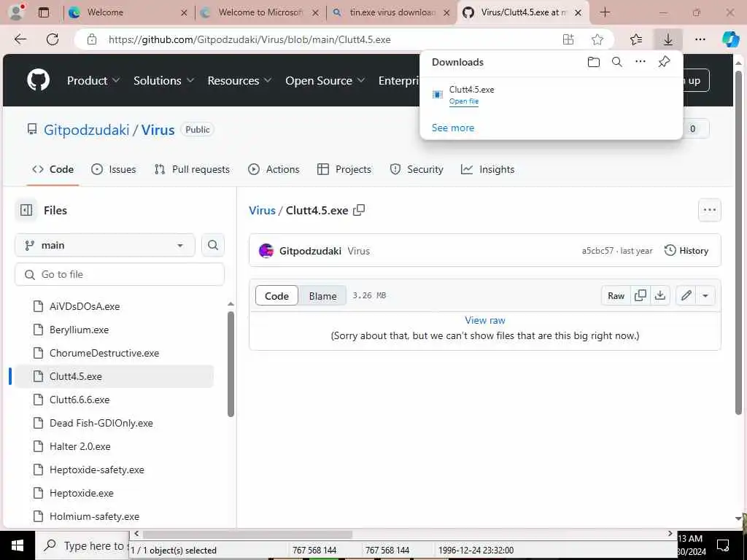This screenshot has height=560, width=747.
Task: Open the Insights tab
Action: pyautogui.click(x=488, y=169)
